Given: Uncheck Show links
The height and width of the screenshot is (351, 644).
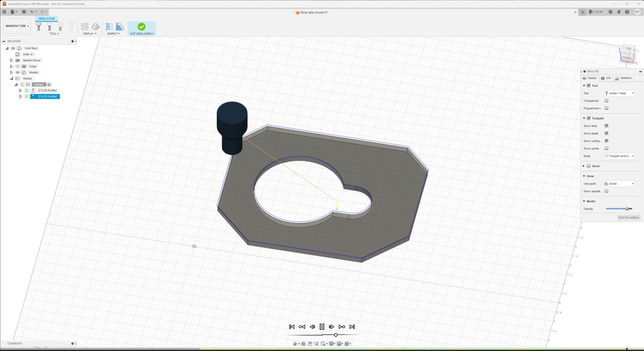Looking at the screenshot, I should pos(606,126).
